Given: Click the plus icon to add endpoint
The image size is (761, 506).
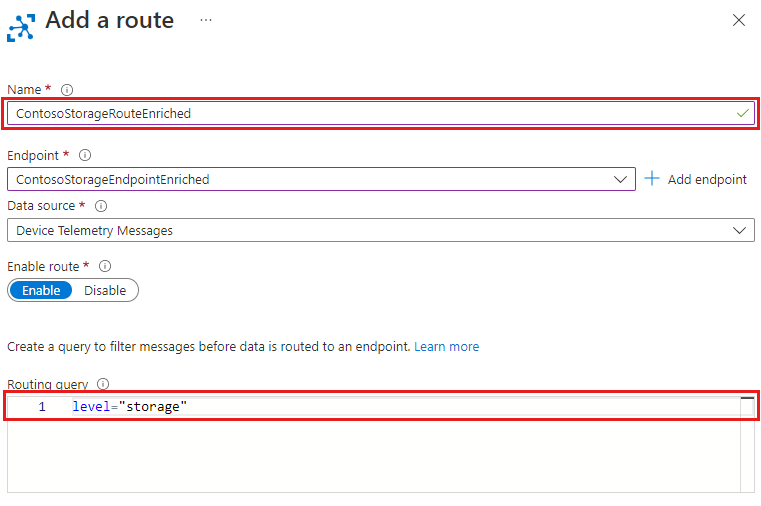Looking at the screenshot, I should click(652, 179).
